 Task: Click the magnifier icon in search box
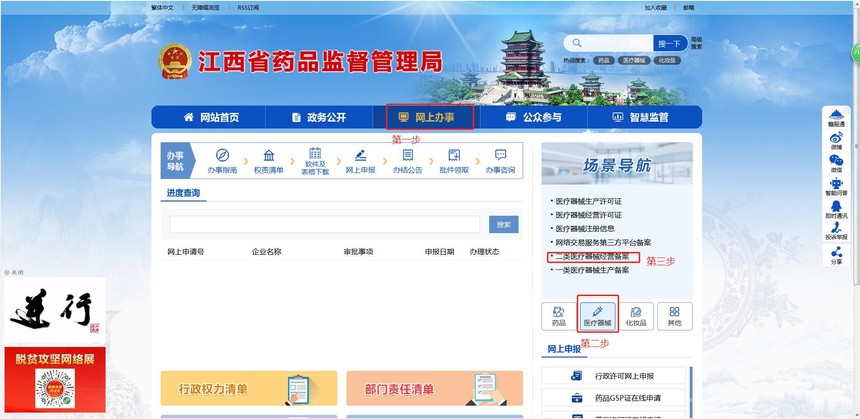point(576,43)
